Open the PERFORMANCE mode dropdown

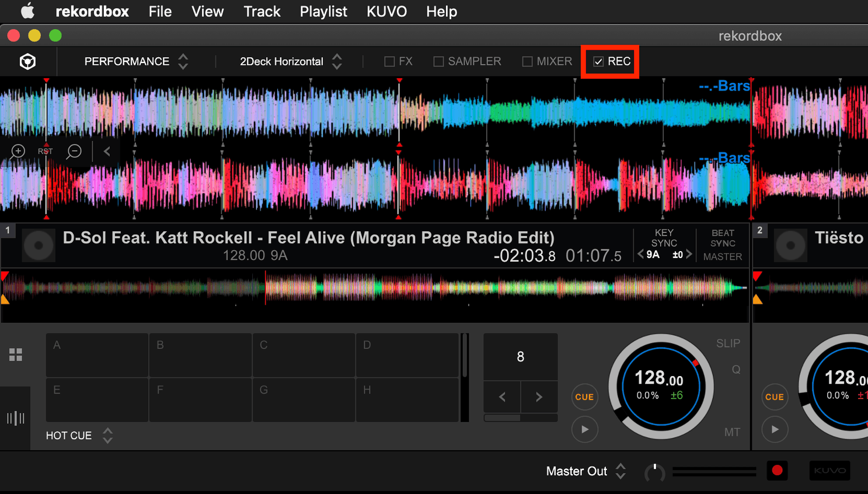[x=183, y=61]
